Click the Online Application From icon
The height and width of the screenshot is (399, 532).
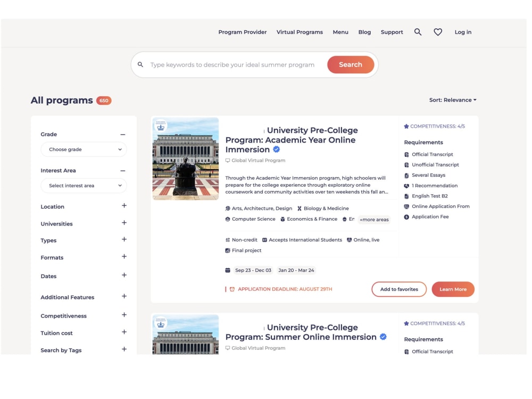406,206
